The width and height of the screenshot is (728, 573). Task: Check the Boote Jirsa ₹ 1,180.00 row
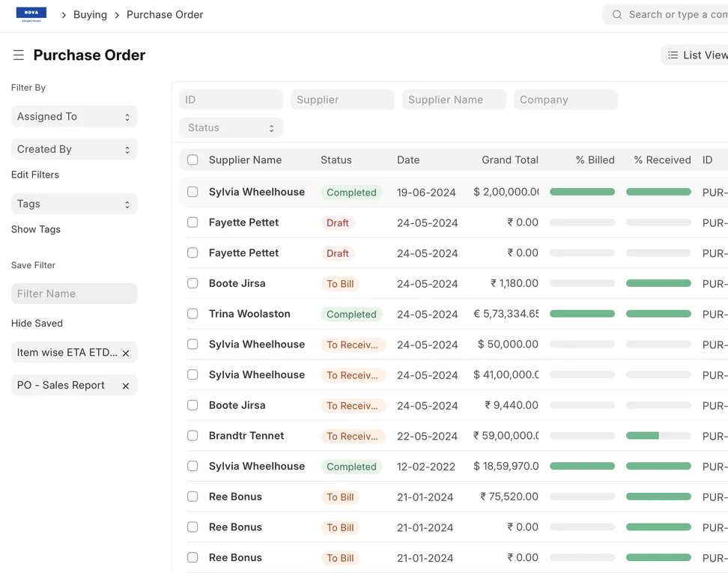click(192, 283)
